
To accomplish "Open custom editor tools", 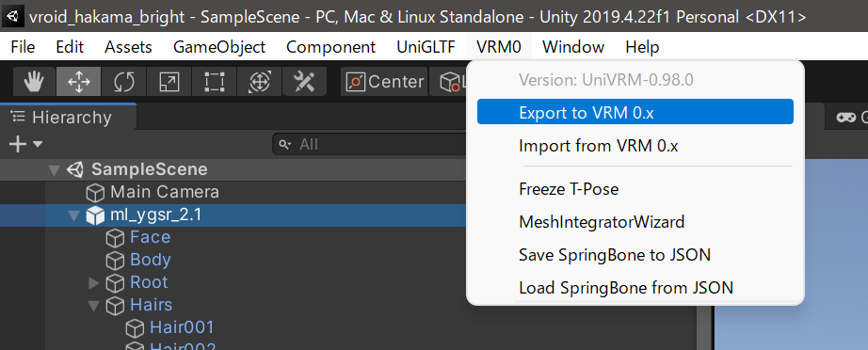I will coord(304,82).
